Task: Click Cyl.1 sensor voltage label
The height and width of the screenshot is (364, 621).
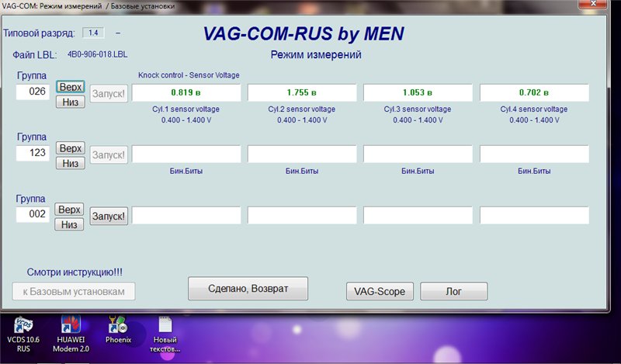Action: 186,109
